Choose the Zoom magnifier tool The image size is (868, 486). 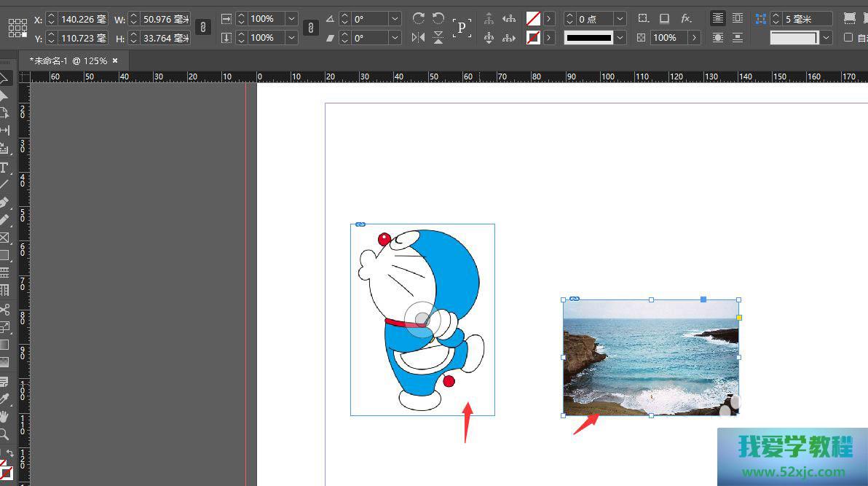coord(4,434)
